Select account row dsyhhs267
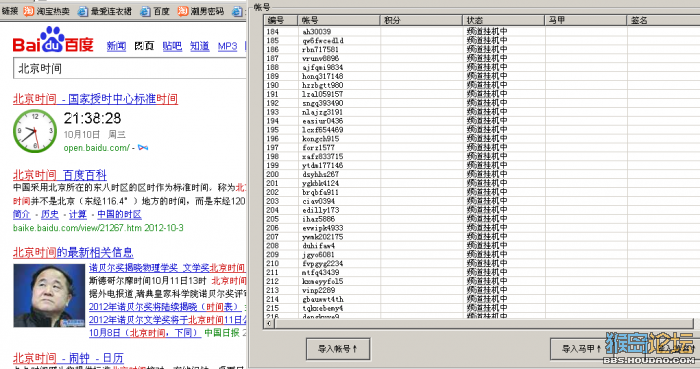 482,174
